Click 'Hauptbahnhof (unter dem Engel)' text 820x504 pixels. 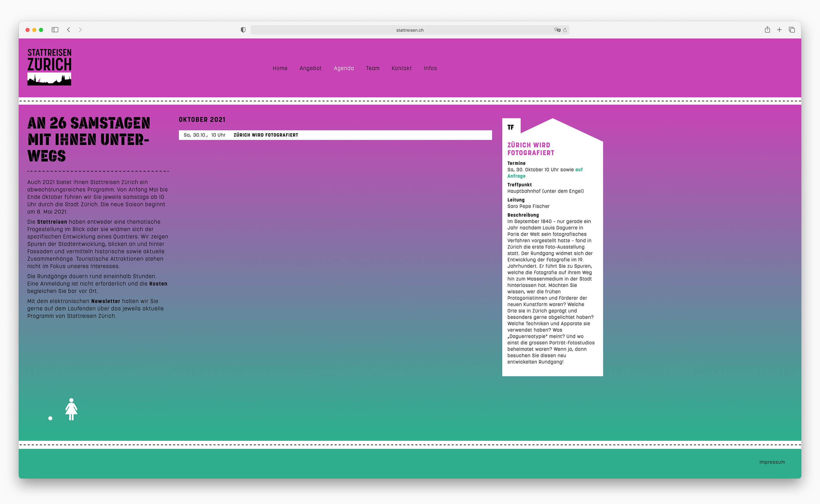545,191
